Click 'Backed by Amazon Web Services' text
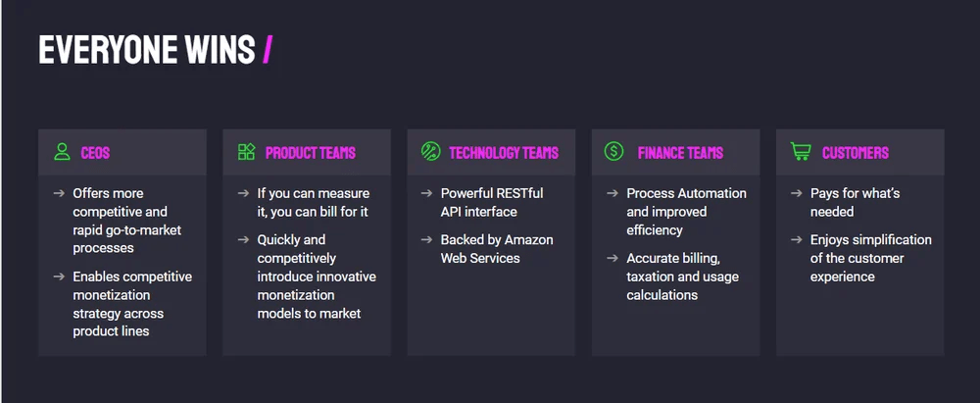Image resolution: width=980 pixels, height=403 pixels. [497, 249]
